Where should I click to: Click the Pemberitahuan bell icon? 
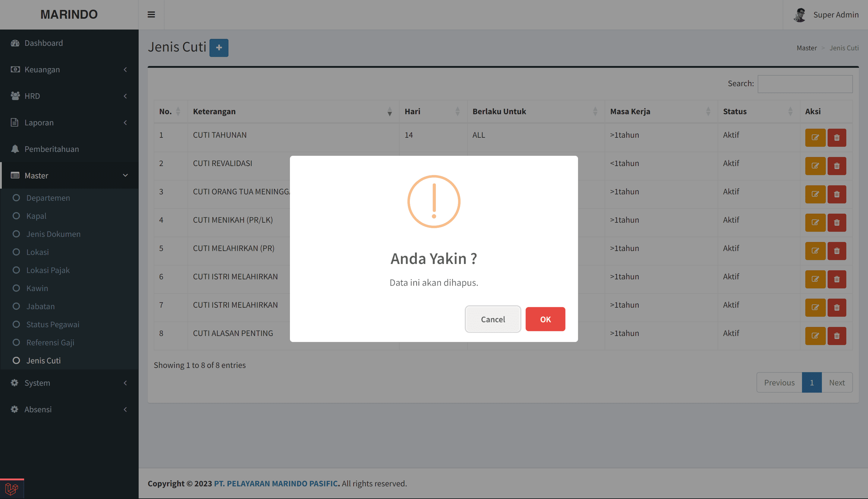15,149
